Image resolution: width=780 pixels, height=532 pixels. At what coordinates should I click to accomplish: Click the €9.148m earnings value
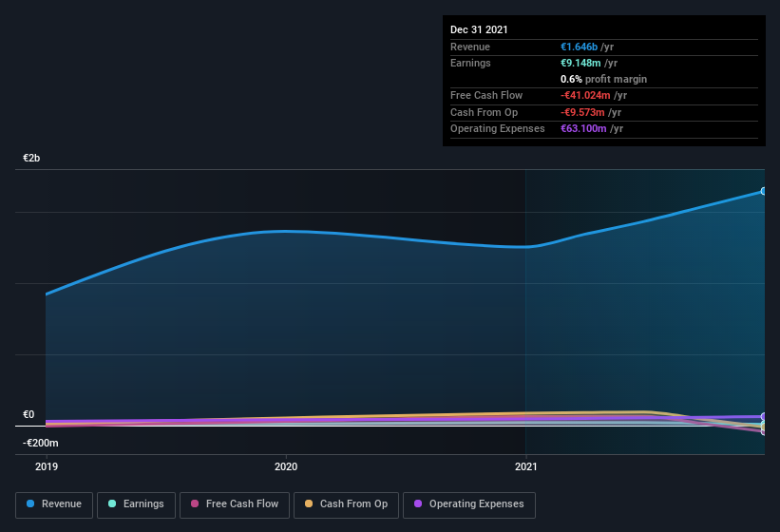[x=580, y=63]
